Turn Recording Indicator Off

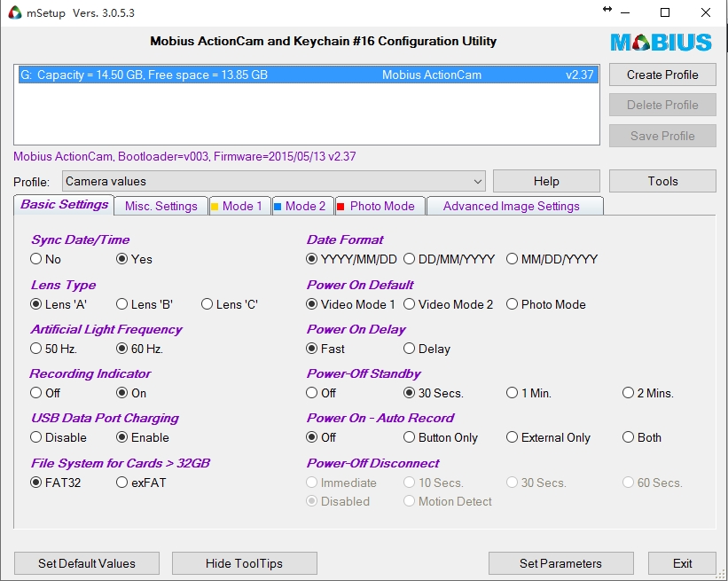point(45,393)
